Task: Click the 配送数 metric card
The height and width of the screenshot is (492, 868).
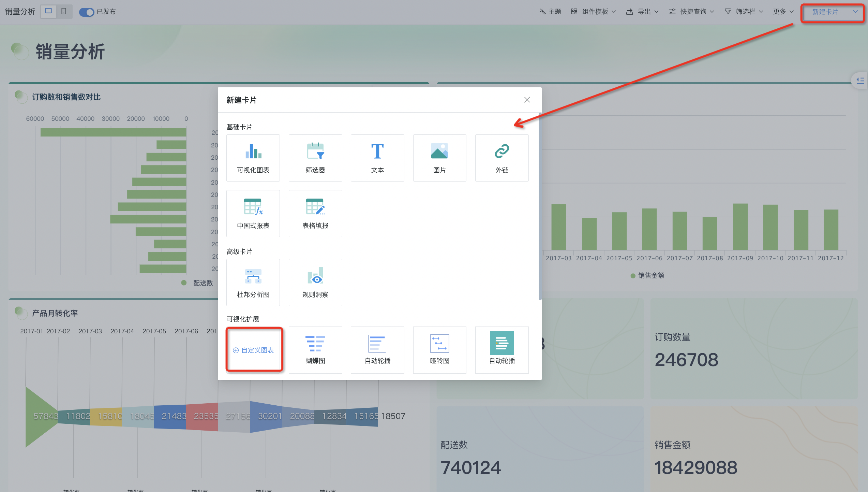Action: 540,449
